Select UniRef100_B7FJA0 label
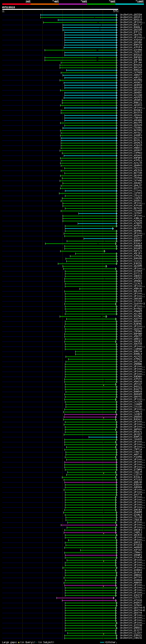 131,63
